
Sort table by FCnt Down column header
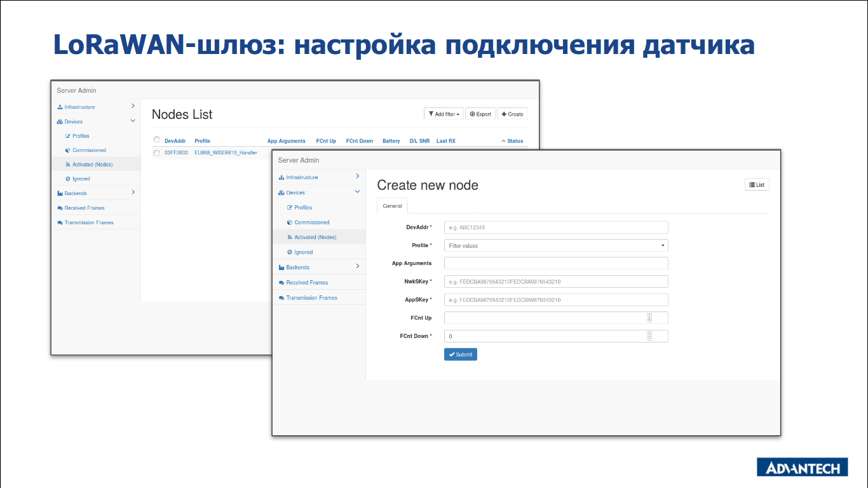point(360,141)
